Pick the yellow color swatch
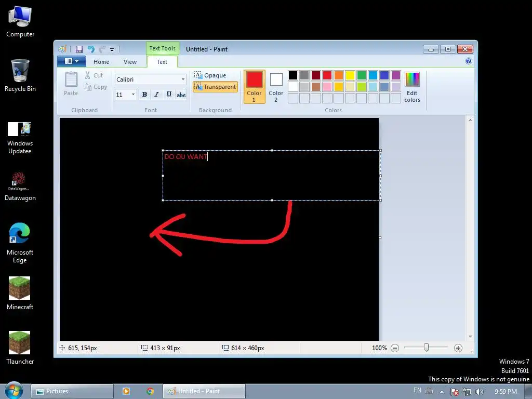 coord(350,75)
